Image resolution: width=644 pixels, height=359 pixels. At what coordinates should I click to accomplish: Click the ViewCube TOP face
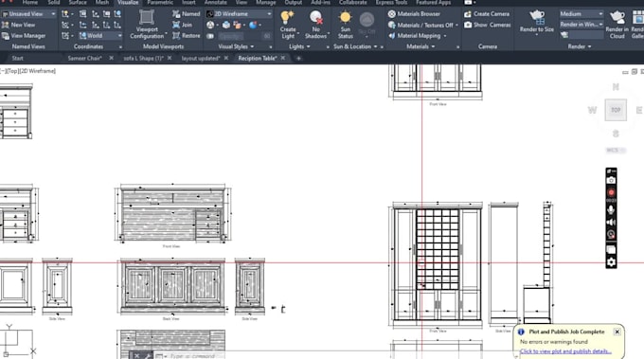[616, 110]
